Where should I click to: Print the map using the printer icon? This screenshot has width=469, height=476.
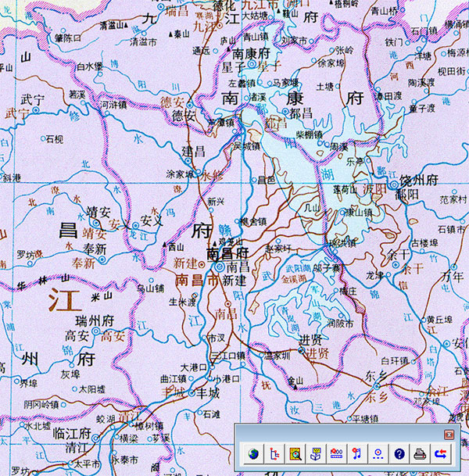419,453
